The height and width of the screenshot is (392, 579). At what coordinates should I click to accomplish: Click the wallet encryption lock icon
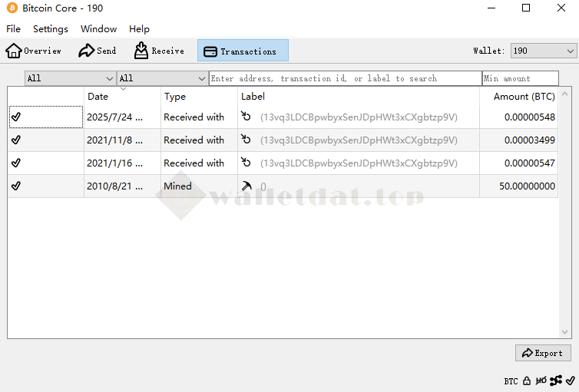coord(527,380)
